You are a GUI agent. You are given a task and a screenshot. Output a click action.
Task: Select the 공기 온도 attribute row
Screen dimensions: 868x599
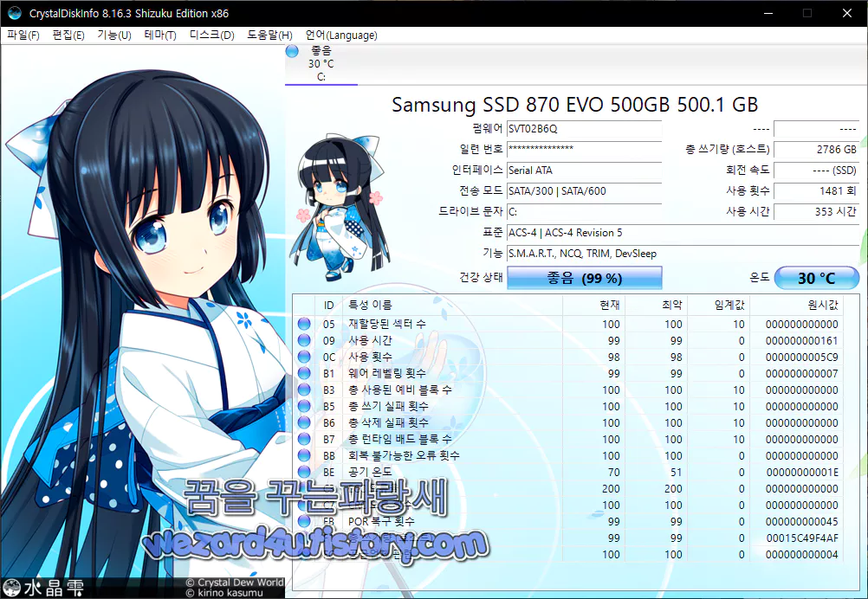[x=569, y=472]
